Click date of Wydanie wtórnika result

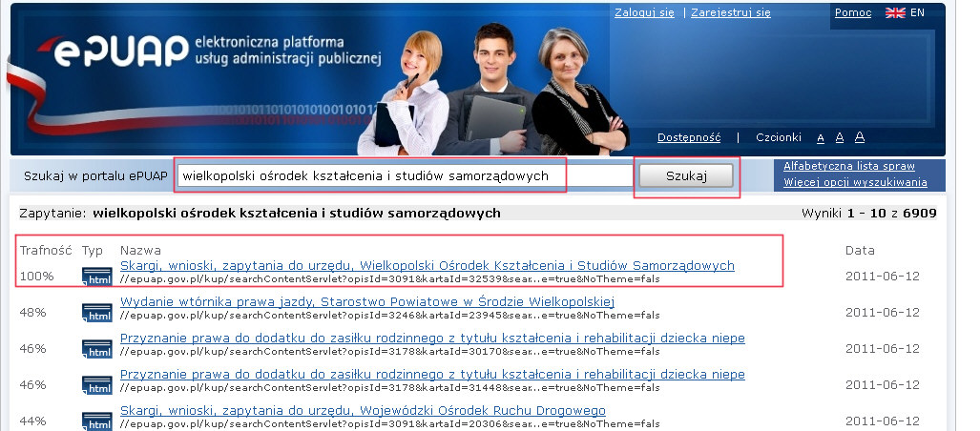(x=883, y=312)
